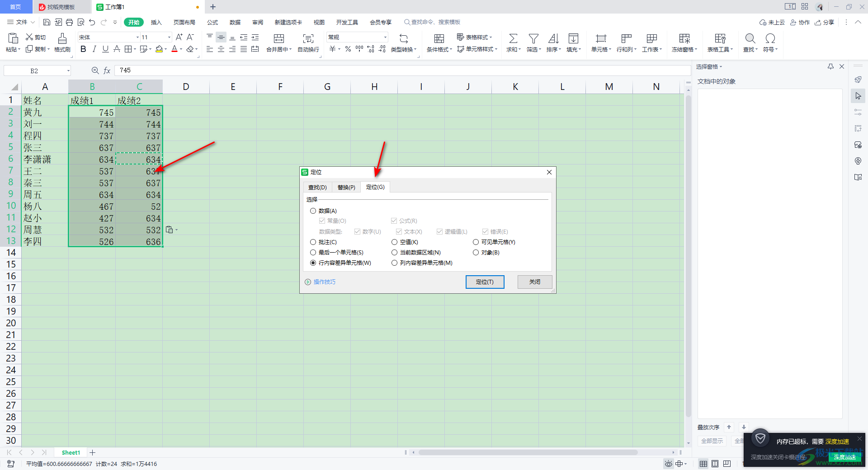The width and height of the screenshot is (868, 470).
Task: Click the Locate (T) button
Action: pos(485,282)
